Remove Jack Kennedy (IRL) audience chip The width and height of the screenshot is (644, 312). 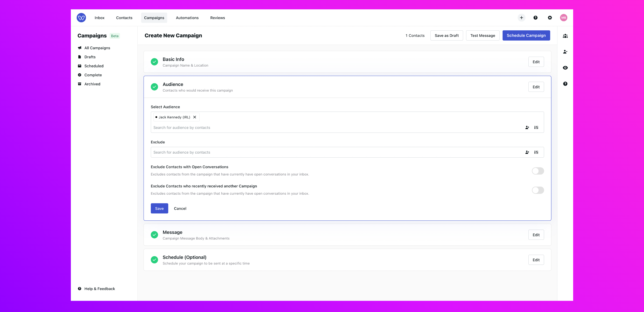click(x=195, y=117)
